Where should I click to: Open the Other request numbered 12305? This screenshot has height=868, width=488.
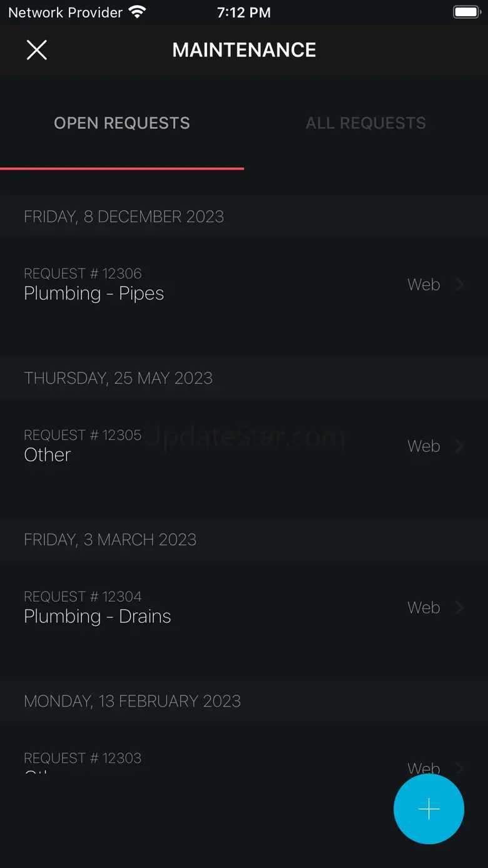48,455
